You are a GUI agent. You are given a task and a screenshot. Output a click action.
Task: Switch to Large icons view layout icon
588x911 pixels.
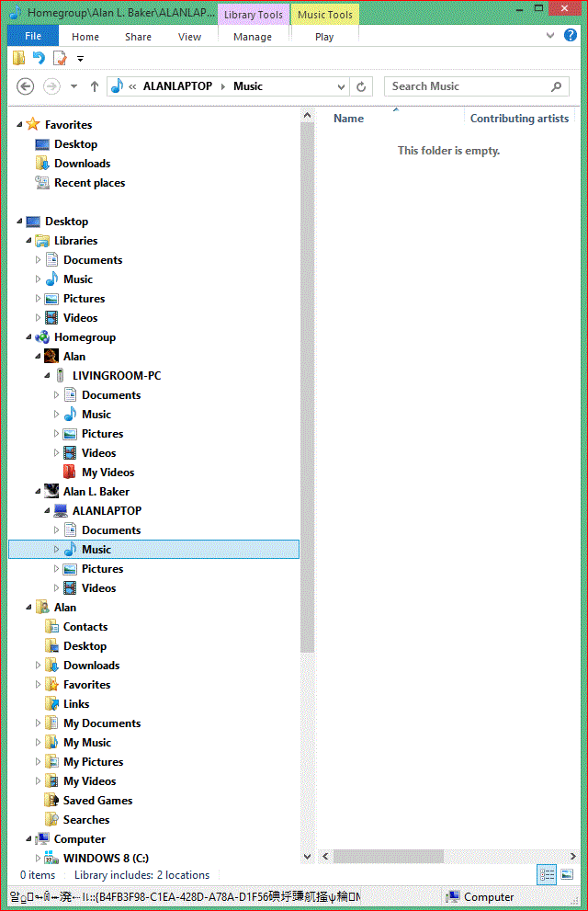(567, 874)
